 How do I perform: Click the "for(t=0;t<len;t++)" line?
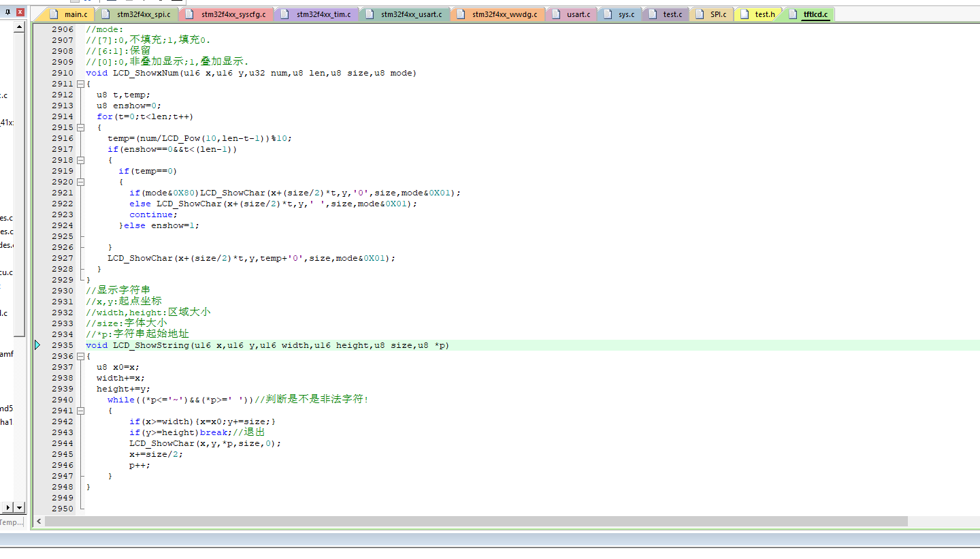(145, 116)
